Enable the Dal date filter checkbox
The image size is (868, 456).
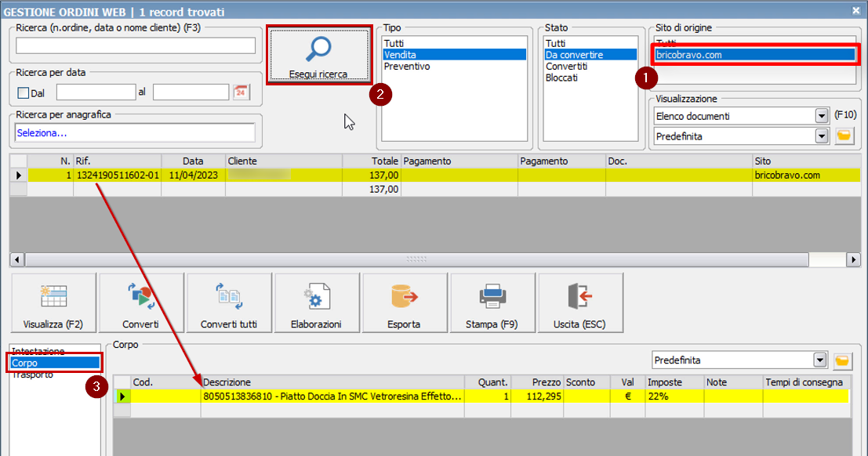click(24, 93)
